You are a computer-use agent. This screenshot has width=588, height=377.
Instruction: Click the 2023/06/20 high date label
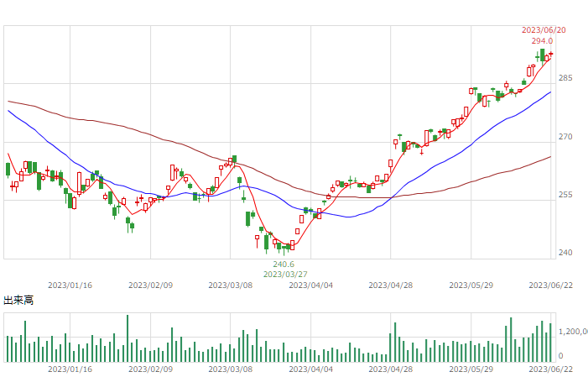pos(544,30)
